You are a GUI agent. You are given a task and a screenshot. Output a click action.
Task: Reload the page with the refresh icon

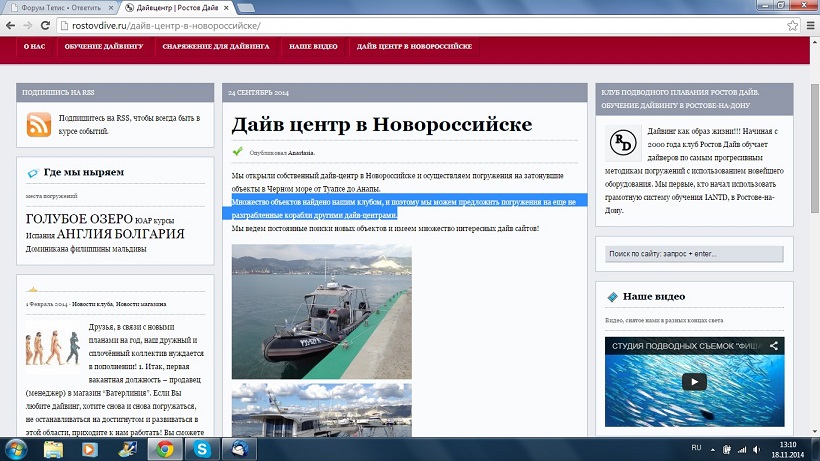coord(45,25)
